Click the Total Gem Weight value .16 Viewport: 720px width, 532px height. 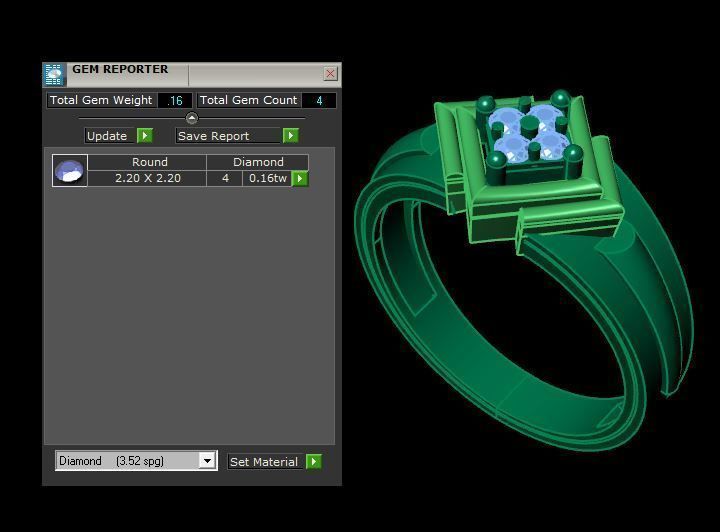[x=175, y=101]
